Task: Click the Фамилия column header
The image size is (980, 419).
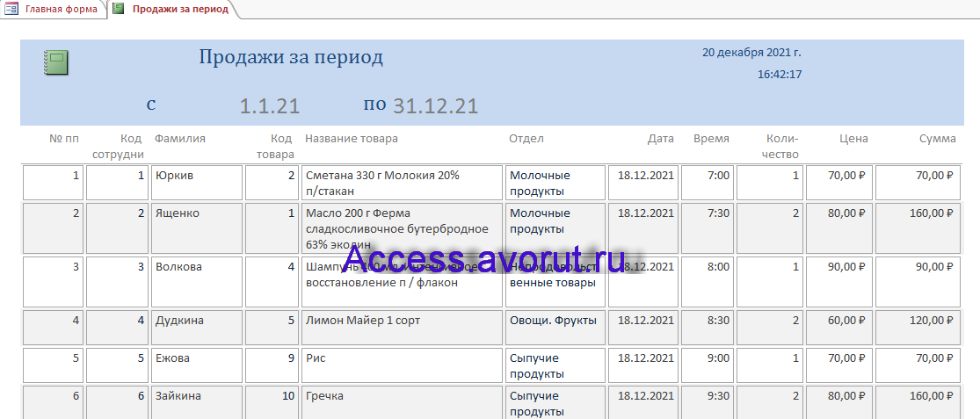Action: [x=180, y=139]
